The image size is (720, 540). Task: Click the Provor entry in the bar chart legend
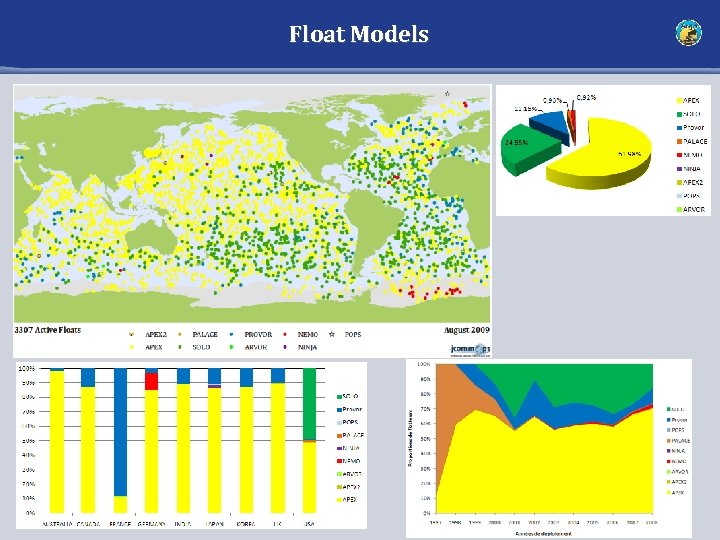click(349, 409)
